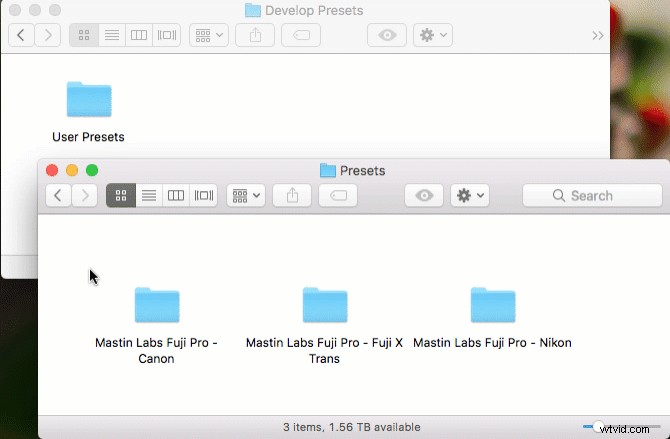
Task: Switch Presets window to list view
Action: pos(149,195)
